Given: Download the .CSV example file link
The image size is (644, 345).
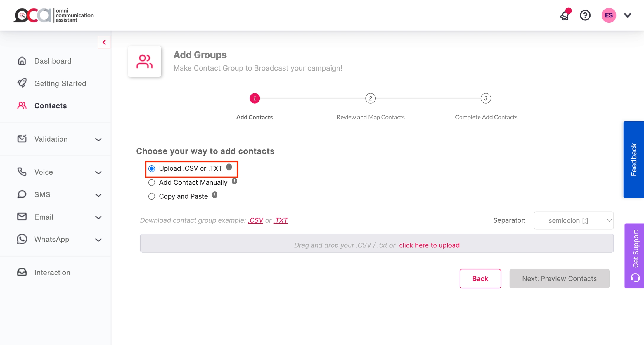Looking at the screenshot, I should pos(255,220).
